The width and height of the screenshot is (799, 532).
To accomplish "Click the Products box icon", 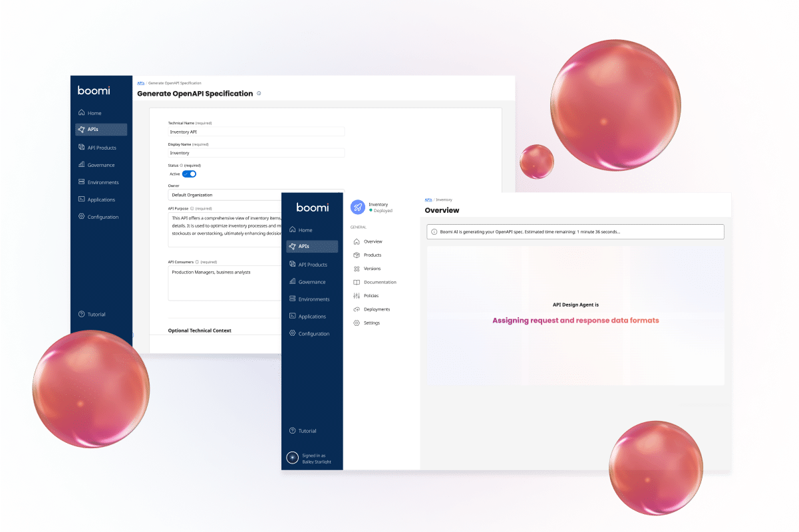I will (x=357, y=255).
